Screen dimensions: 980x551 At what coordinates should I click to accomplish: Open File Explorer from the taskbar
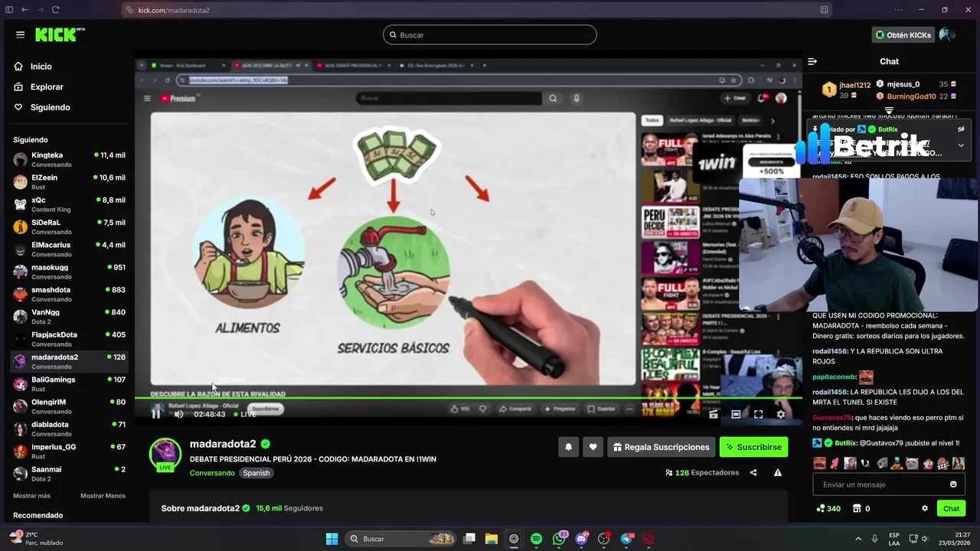click(x=491, y=539)
